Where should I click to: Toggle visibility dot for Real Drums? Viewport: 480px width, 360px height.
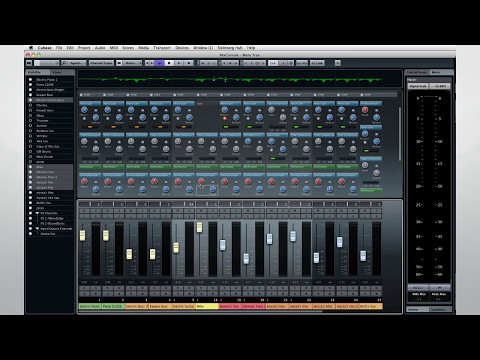30,157
